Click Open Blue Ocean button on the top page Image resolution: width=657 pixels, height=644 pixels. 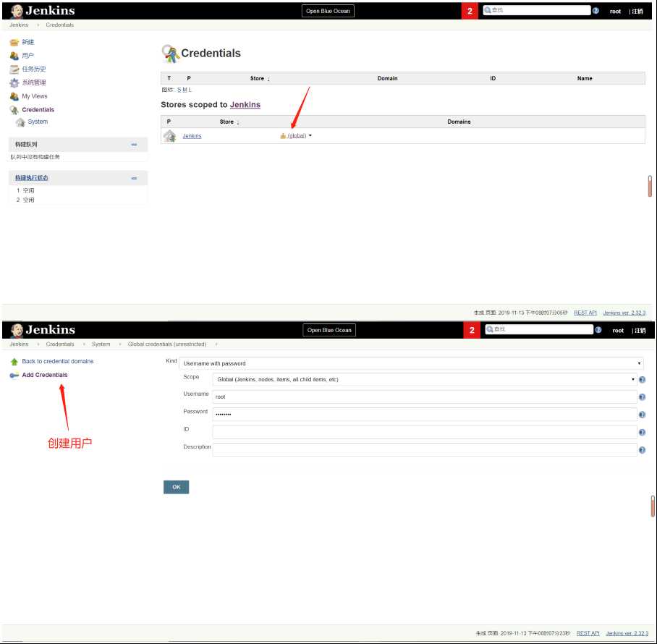[328, 11]
